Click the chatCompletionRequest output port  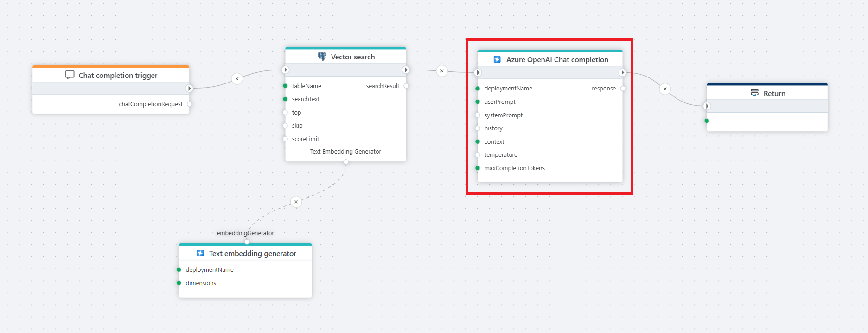(x=189, y=104)
